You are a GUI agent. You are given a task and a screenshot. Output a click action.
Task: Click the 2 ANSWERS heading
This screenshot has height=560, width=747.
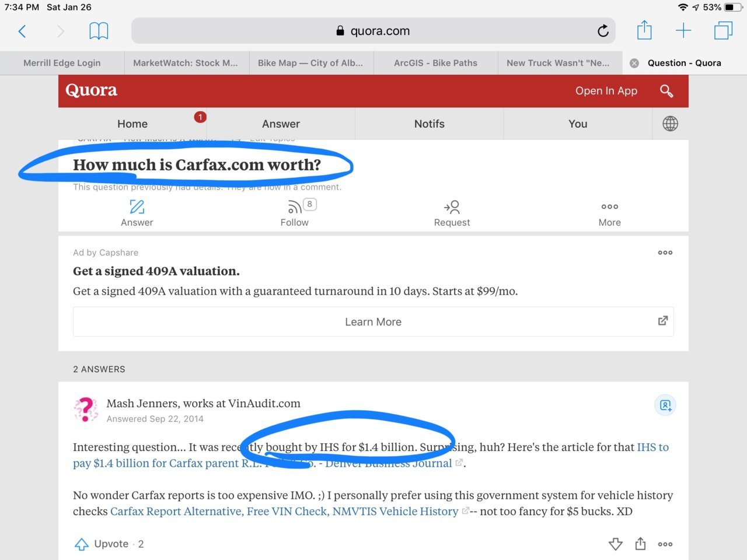tap(99, 369)
